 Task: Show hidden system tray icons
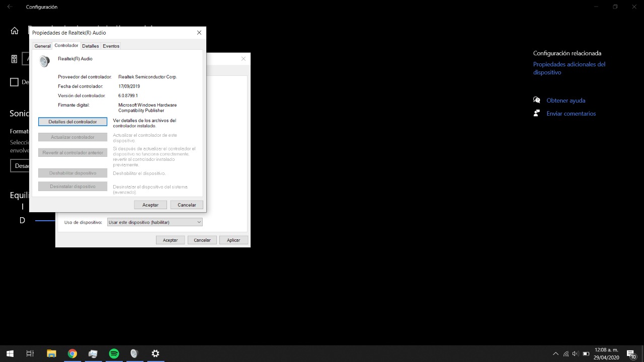pyautogui.click(x=555, y=354)
